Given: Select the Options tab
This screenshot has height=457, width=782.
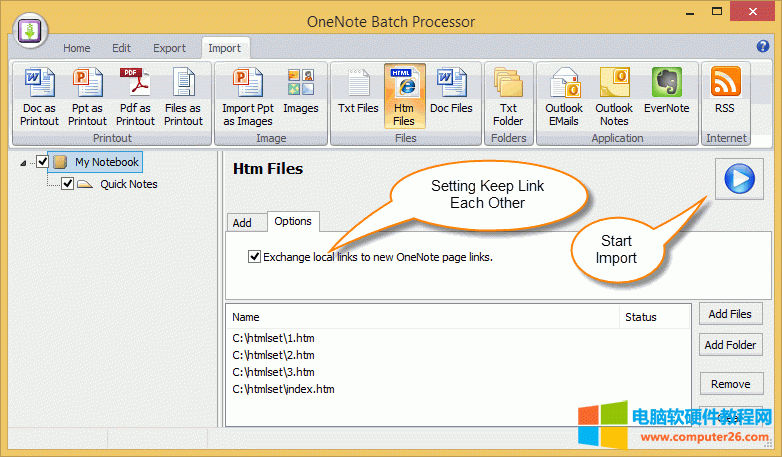Looking at the screenshot, I should [293, 221].
